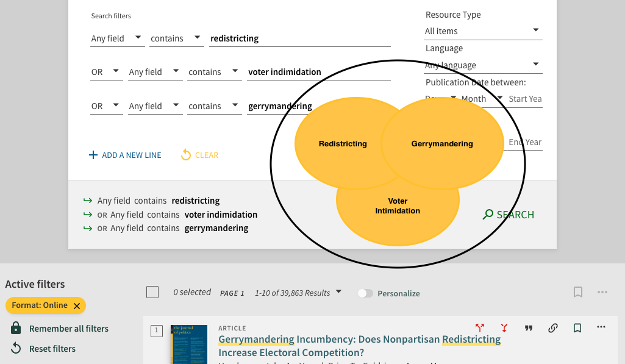The image size is (625, 364).
Task: Copy the permalink for the first result
Action: coord(552,327)
